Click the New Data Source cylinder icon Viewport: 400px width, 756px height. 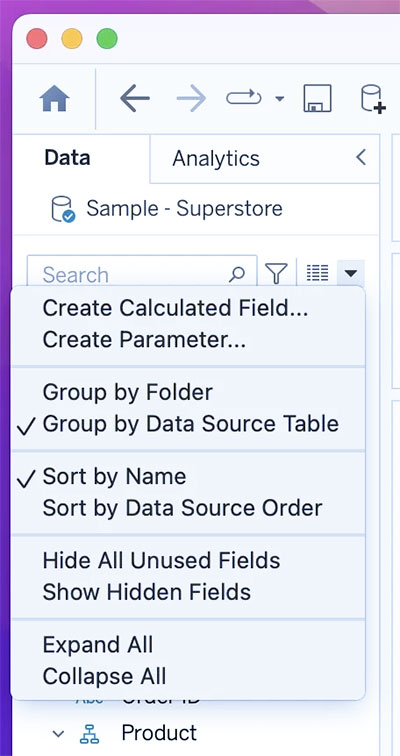click(x=373, y=99)
